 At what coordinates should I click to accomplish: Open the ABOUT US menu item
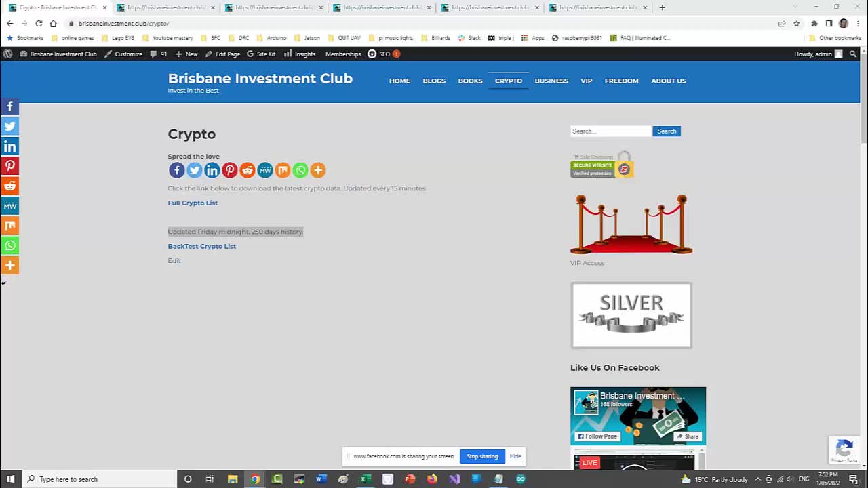tap(669, 81)
